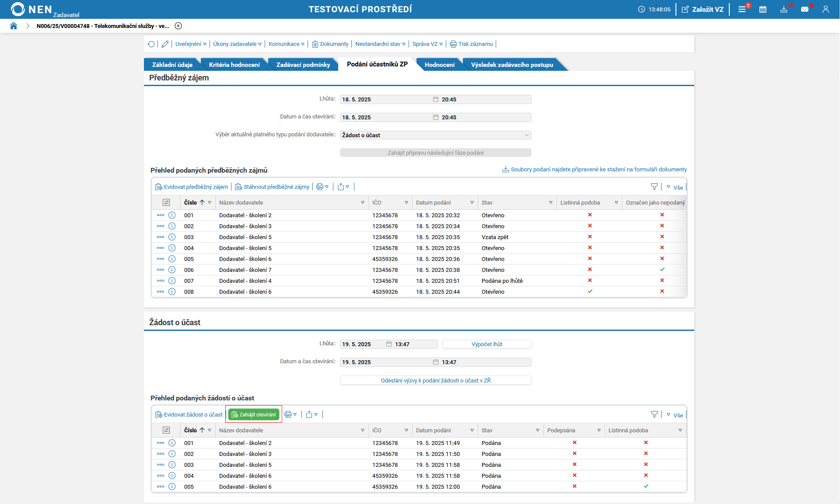Open the envelope messages icon
Image resolution: width=840 pixels, height=504 pixels.
point(805,9)
